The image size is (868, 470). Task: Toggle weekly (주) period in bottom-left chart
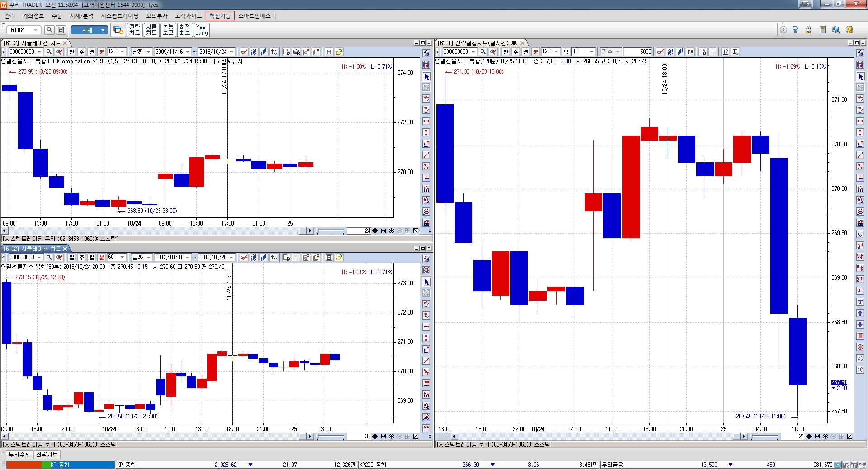[81, 258]
